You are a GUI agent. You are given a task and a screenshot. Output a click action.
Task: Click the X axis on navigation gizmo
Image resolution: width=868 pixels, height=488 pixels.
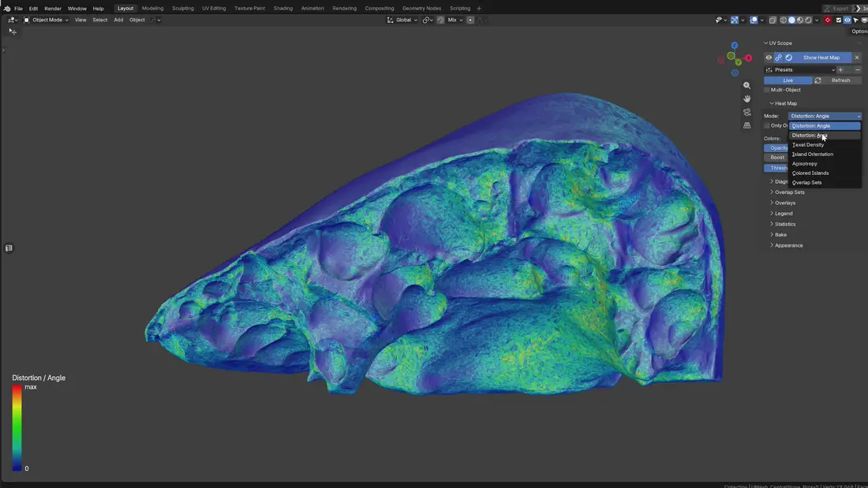tap(748, 58)
